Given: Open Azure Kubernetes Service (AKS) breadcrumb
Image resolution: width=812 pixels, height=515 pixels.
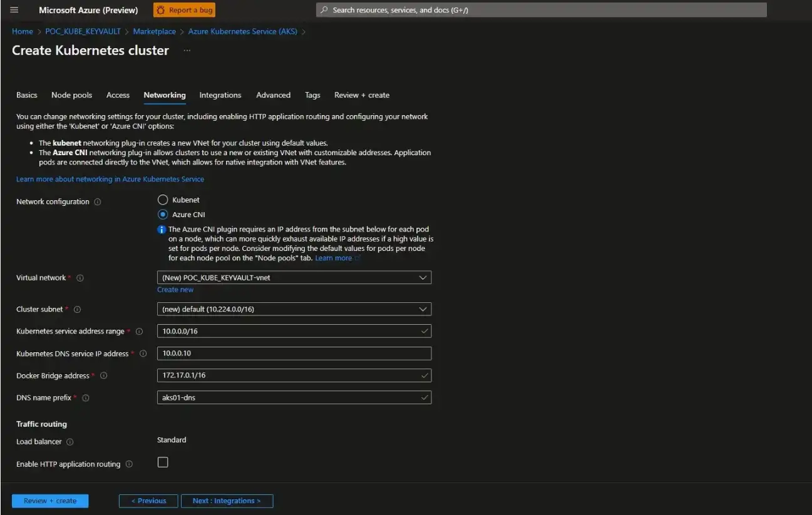Looking at the screenshot, I should 244,31.
